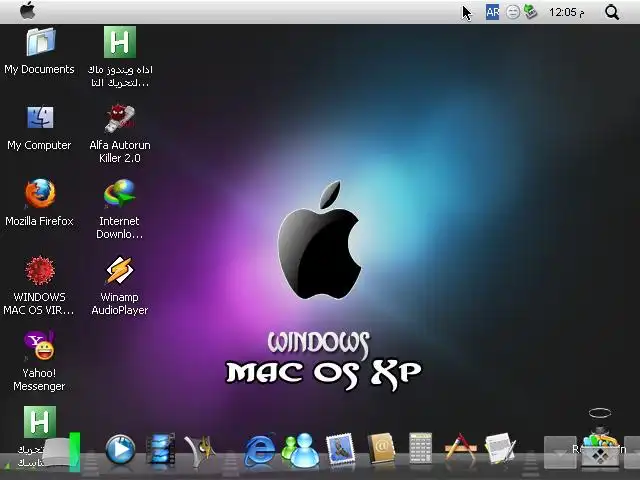This screenshot has height=480, width=640.
Task: Expand the dock stack down-arrow tile
Action: click(560, 452)
